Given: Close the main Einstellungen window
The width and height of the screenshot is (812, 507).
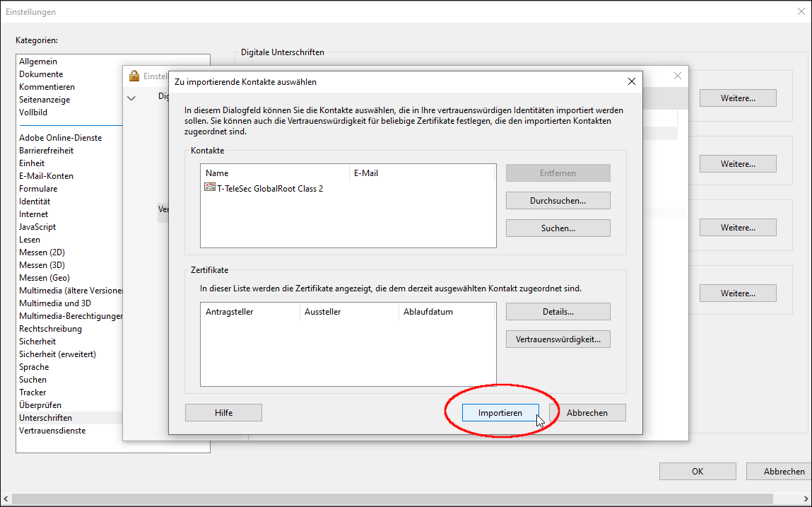Looking at the screenshot, I should coord(801,11).
